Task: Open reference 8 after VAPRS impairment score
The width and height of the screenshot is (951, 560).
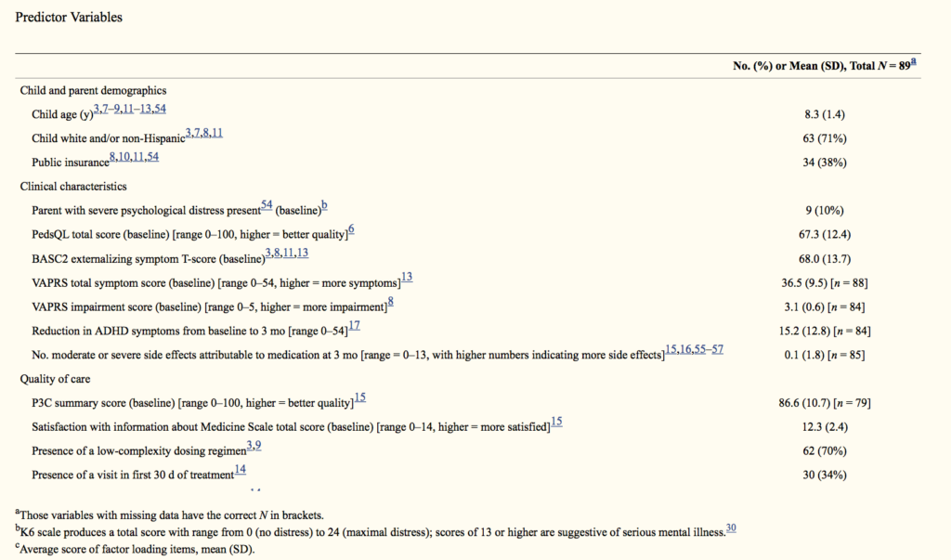Action: [391, 301]
